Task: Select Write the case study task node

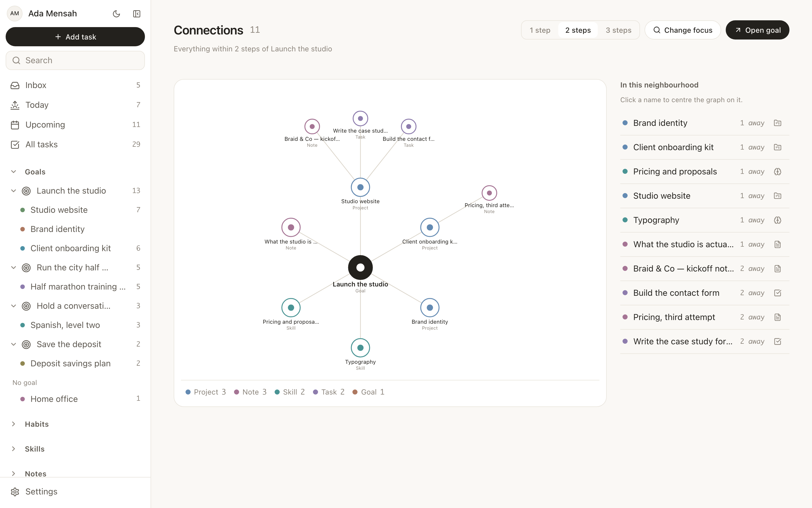Action: [360, 118]
